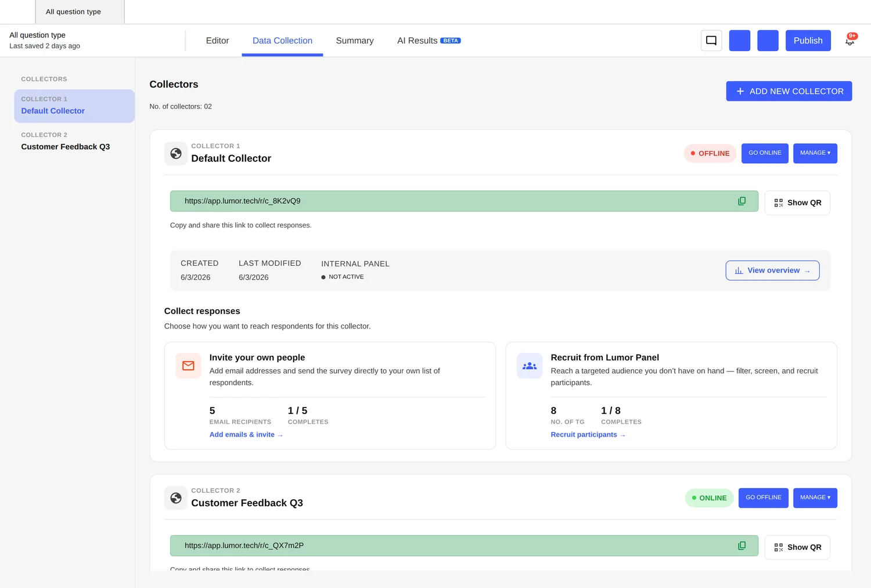Open the comments panel icon
The width and height of the screenshot is (871, 588).
click(711, 41)
